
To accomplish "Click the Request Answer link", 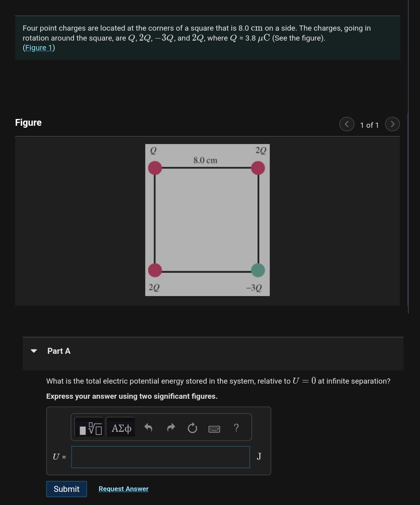I will click(123, 489).
